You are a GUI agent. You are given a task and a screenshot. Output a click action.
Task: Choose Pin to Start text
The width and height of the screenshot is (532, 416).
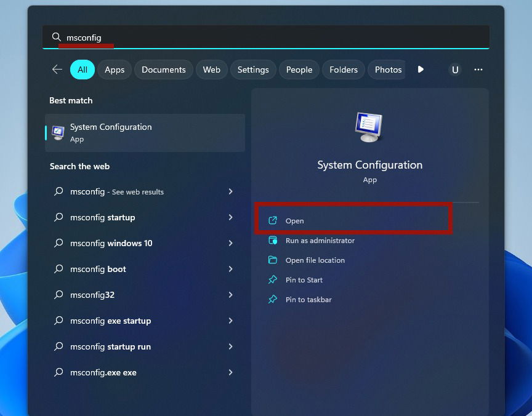(x=304, y=280)
